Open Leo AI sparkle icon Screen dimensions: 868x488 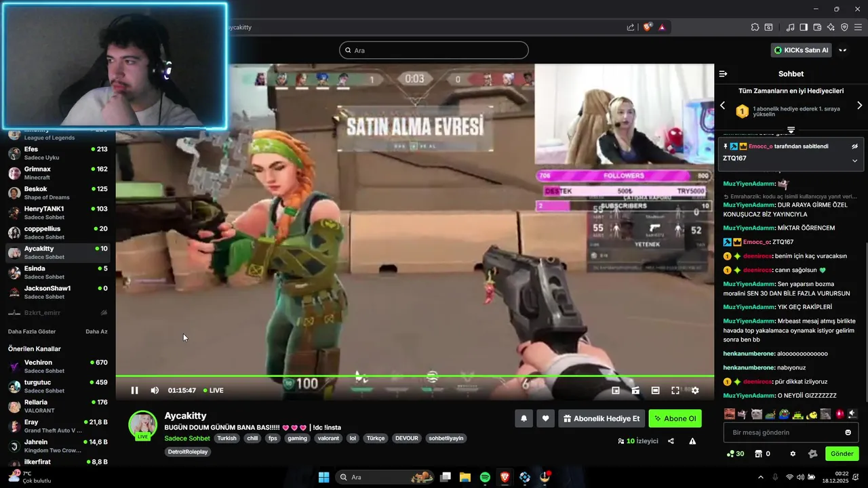pos(831,27)
